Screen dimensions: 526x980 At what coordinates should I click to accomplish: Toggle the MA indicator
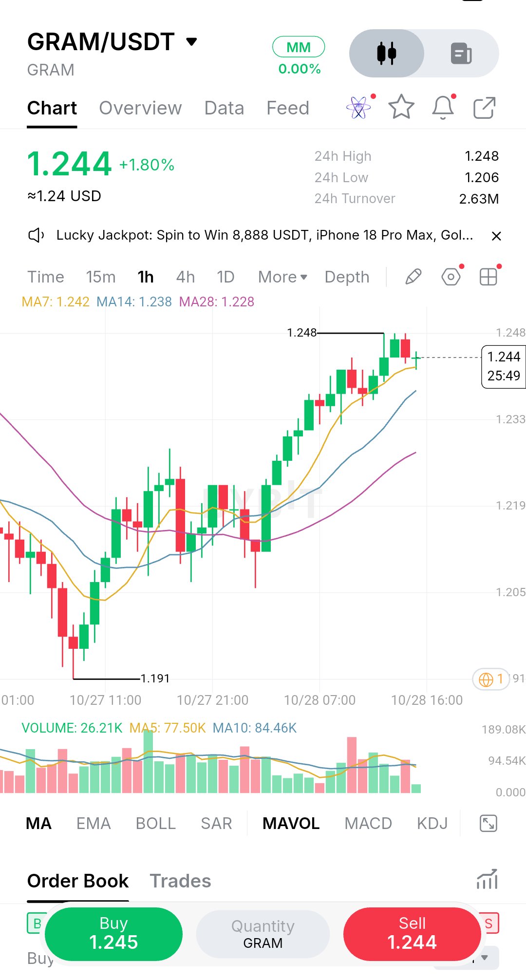point(38,823)
